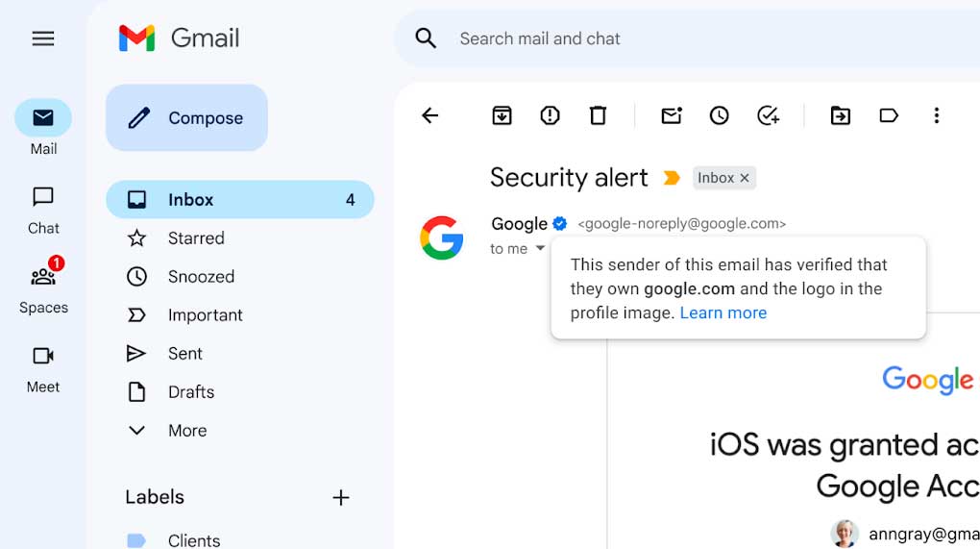Create a new label with plus icon
The width and height of the screenshot is (980, 549).
tap(340, 497)
